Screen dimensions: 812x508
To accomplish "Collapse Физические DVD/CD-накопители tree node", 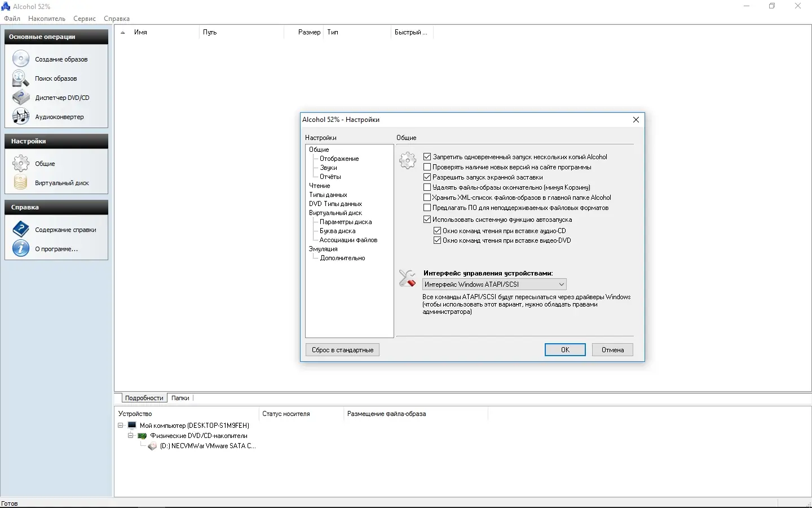I will tap(131, 436).
